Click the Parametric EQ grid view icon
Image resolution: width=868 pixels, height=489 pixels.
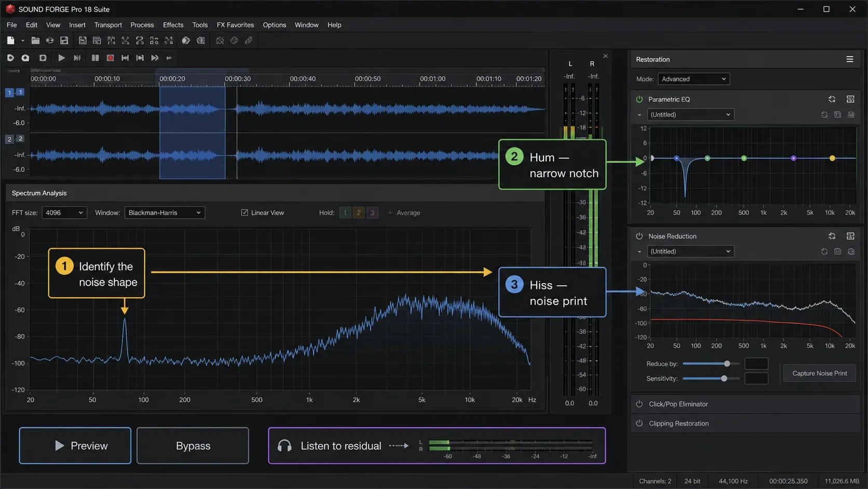coord(850,99)
